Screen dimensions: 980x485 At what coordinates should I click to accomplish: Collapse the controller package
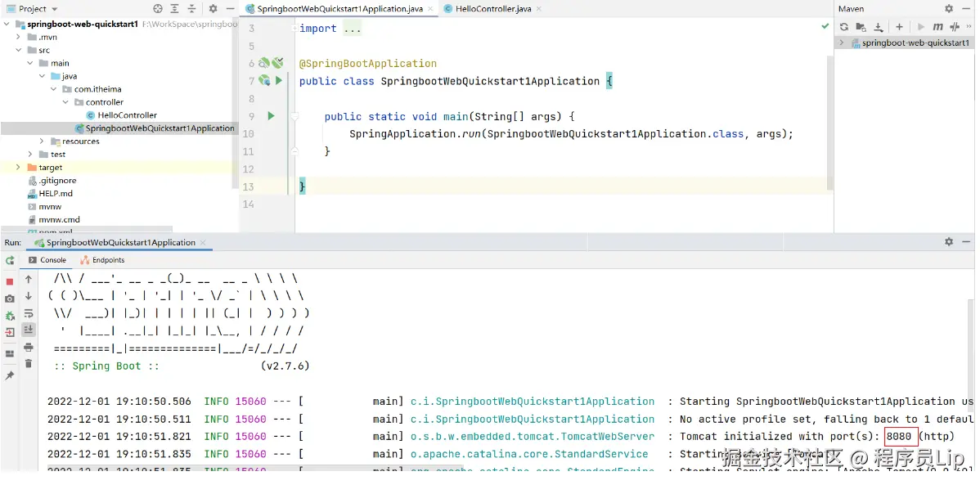pyautogui.click(x=66, y=102)
